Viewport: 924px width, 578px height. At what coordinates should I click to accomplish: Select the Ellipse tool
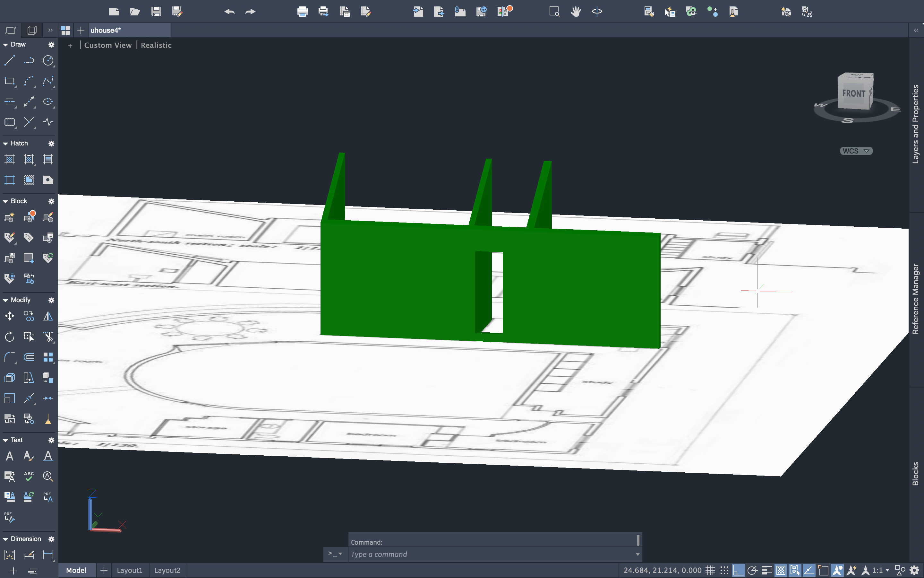click(x=48, y=102)
